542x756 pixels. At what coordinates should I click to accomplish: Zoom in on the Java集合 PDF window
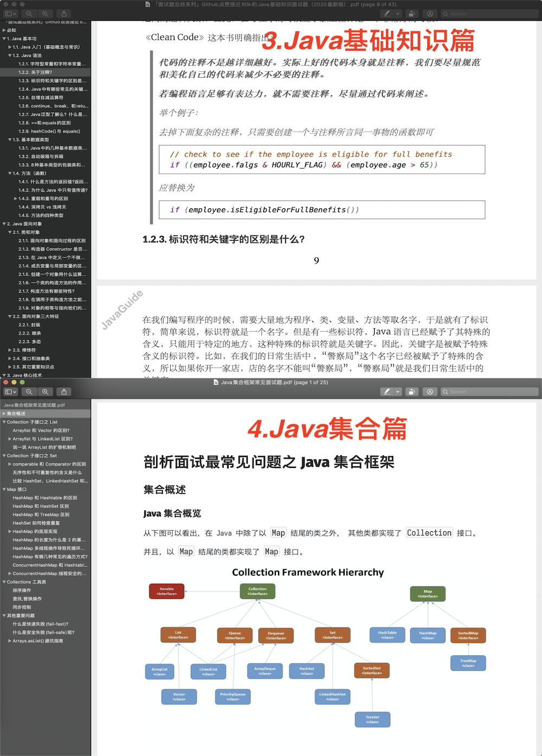pos(45,392)
